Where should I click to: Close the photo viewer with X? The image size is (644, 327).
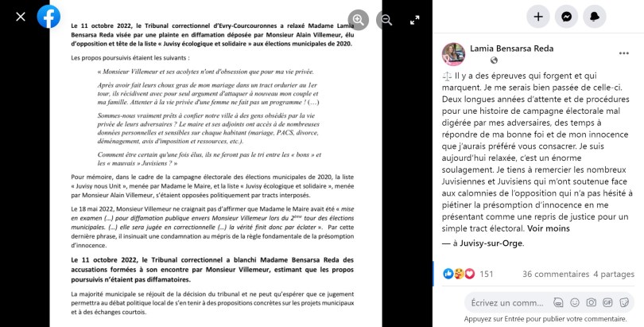pyautogui.click(x=21, y=17)
